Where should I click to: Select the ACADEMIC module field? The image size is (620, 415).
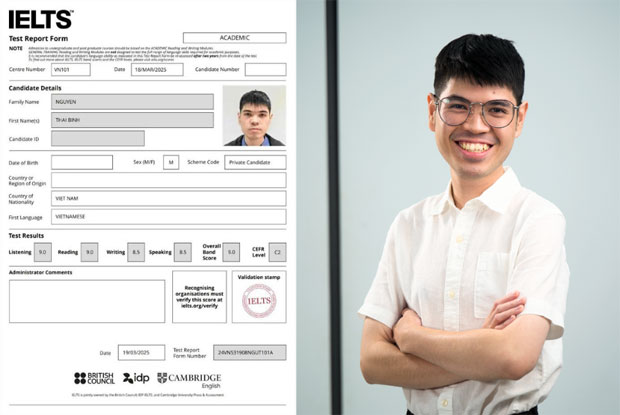[x=234, y=38]
